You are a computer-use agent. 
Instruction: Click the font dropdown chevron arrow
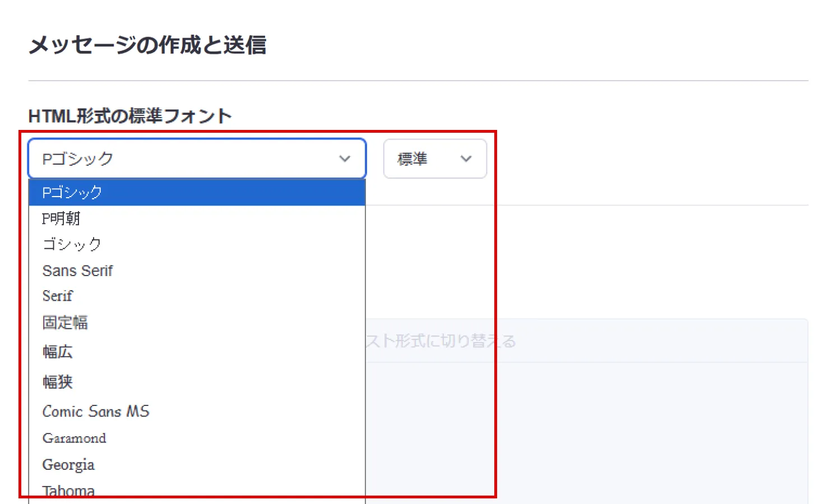click(345, 159)
